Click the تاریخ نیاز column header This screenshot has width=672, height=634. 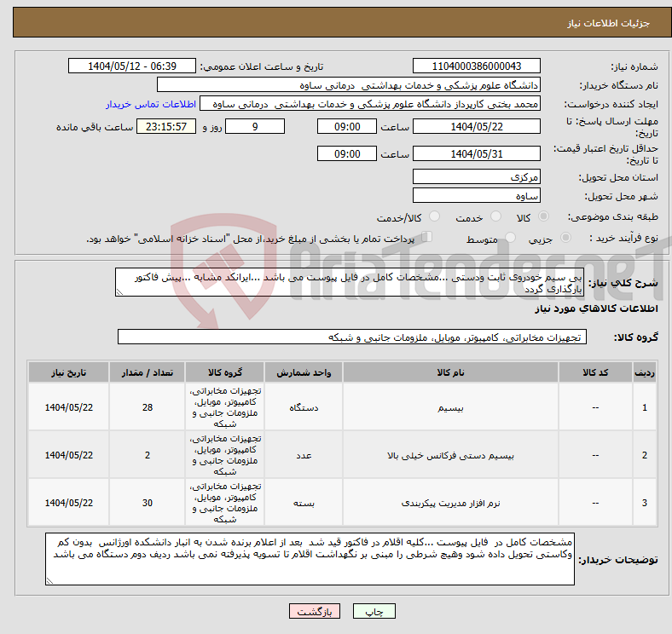[x=68, y=372]
